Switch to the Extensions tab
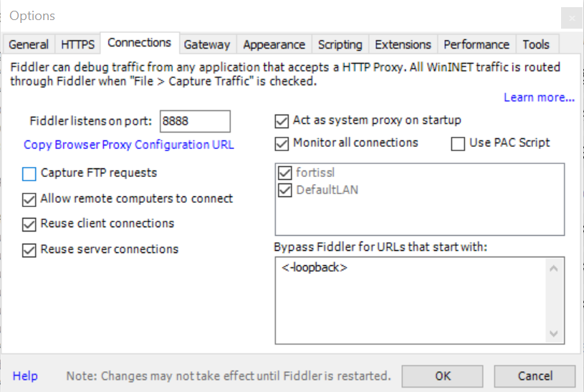This screenshot has width=584, height=392. tap(403, 44)
